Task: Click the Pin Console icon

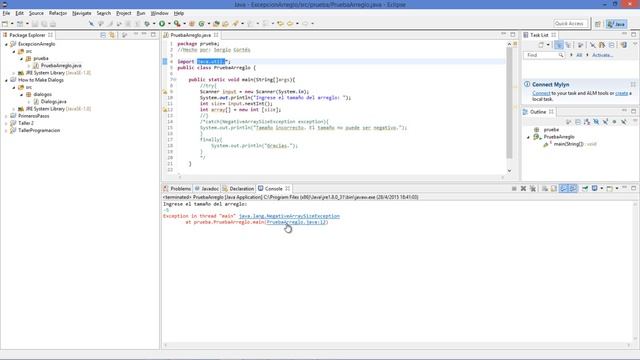Action: tap(585, 189)
